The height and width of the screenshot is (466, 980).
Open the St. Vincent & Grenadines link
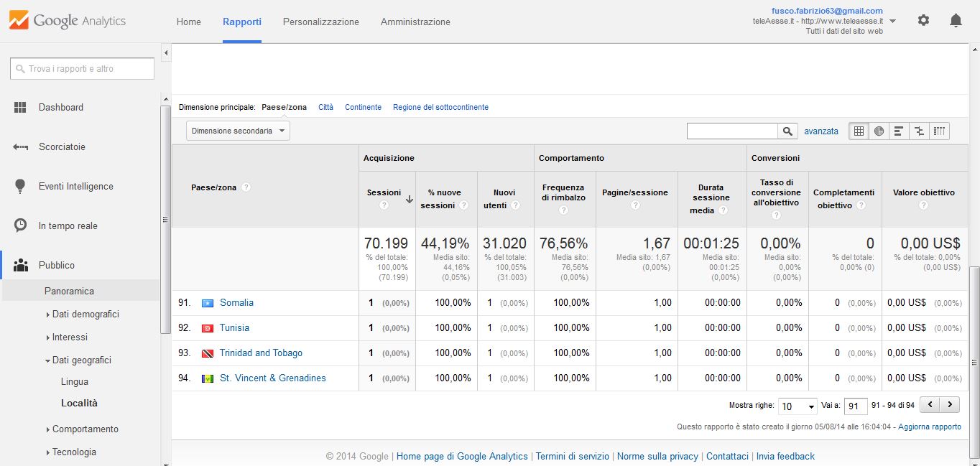tap(273, 378)
